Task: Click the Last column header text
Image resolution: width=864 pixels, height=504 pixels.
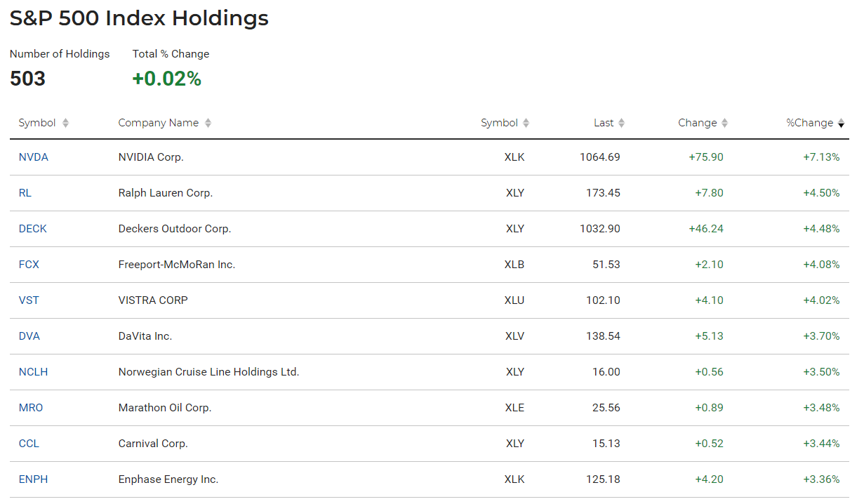Action: [604, 123]
